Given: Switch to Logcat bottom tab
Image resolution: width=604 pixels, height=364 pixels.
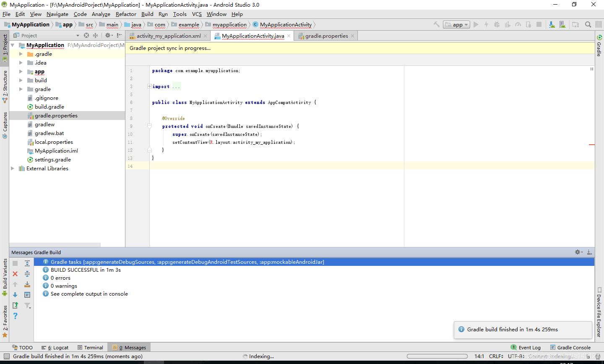Looking at the screenshot, I should coord(55,348).
